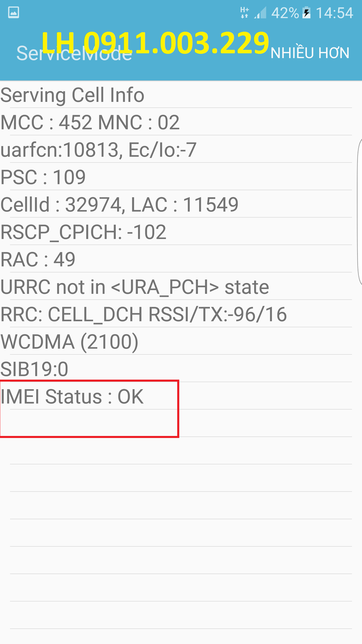
Task: Tap the 14:54 clock in status bar
Action: click(x=334, y=13)
